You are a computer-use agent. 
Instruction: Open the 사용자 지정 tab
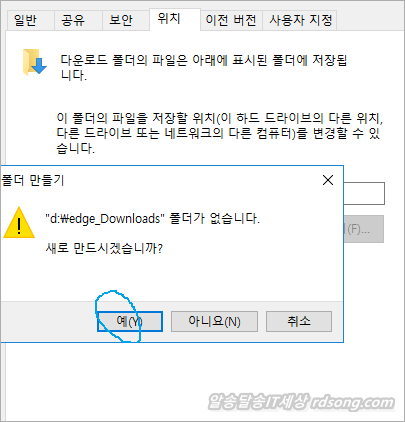pyautogui.click(x=300, y=20)
